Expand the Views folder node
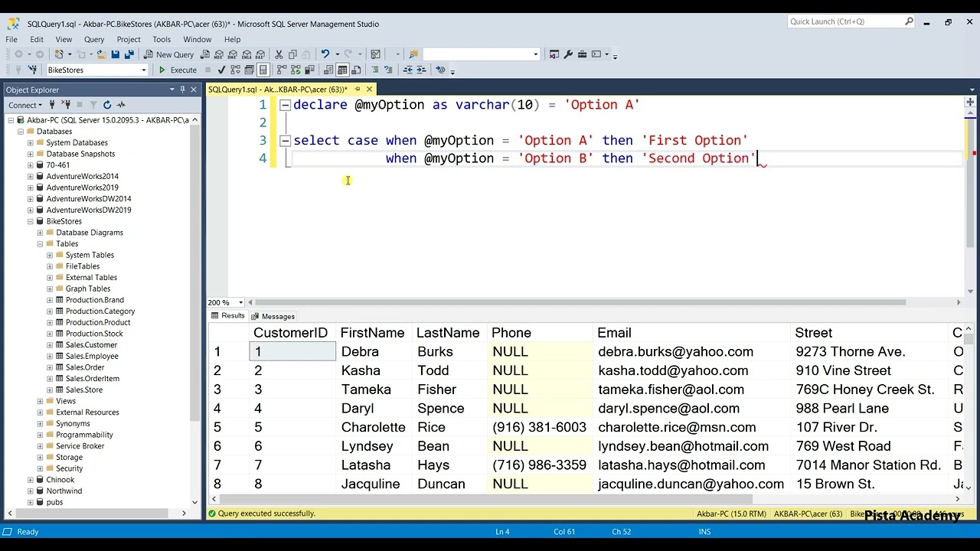The width and height of the screenshot is (980, 551). coord(40,401)
